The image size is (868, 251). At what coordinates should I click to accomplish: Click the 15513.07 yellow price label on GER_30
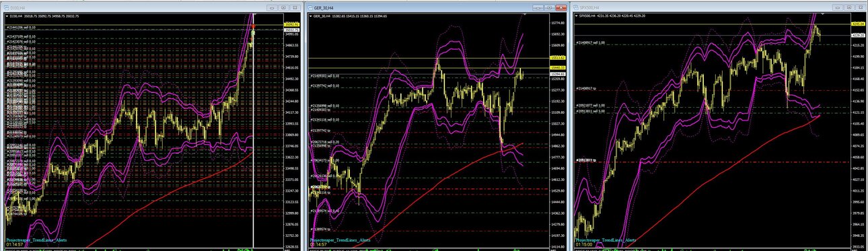point(557,57)
